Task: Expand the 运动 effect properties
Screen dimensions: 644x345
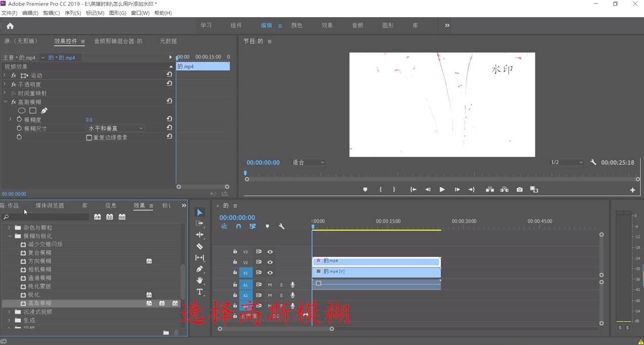Action: click(5, 75)
